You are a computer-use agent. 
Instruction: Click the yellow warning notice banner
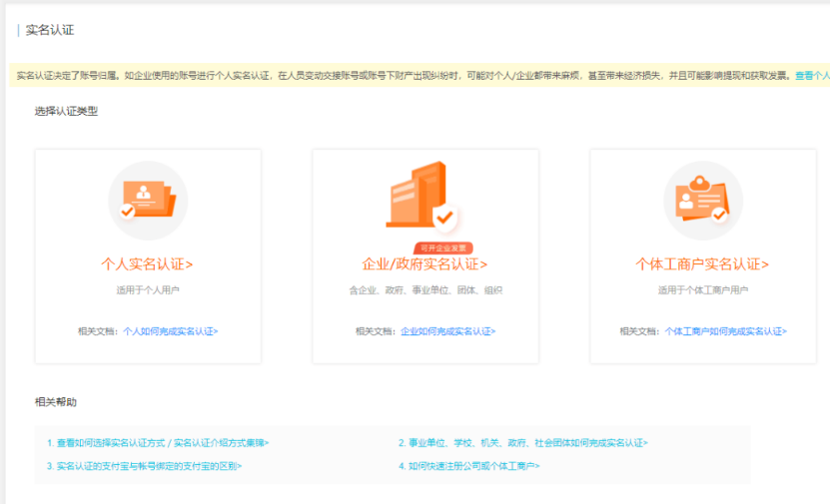pos(400,75)
